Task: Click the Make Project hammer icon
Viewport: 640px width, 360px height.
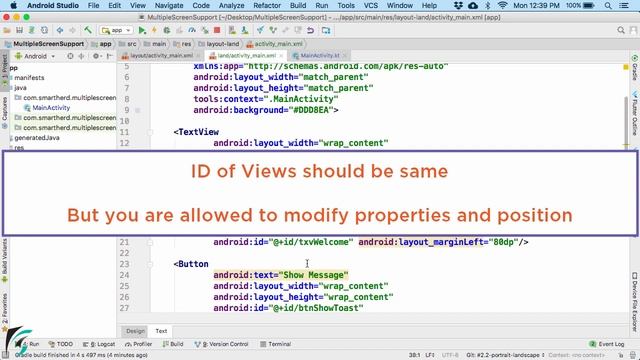Action: pos(88,30)
